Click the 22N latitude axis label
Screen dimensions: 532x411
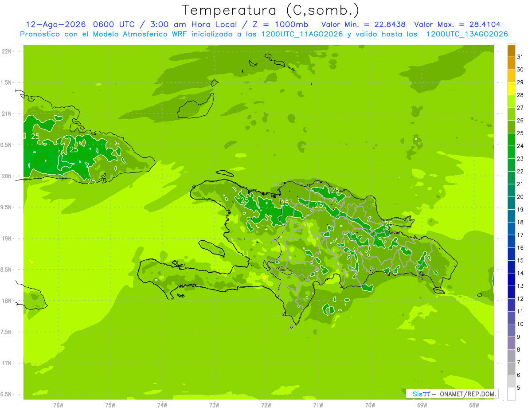click(7, 51)
